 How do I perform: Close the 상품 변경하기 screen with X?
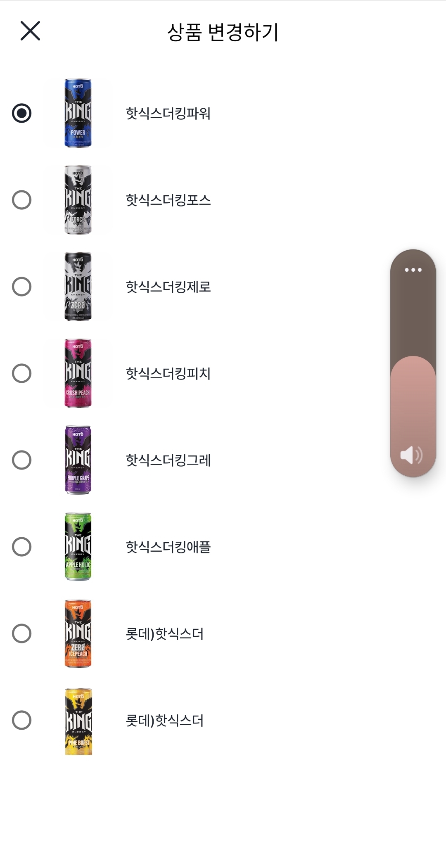point(30,31)
